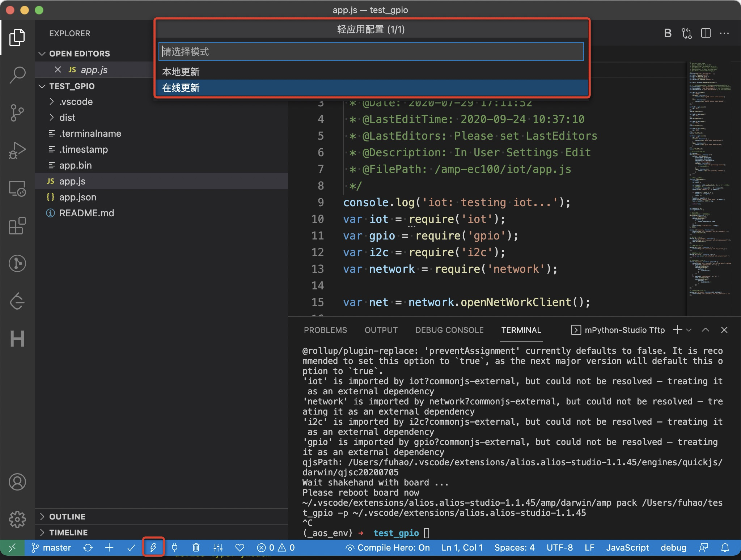Screen dimensions: 741x560
Task: Switch to the PROBLEMS tab
Action: coord(325,330)
